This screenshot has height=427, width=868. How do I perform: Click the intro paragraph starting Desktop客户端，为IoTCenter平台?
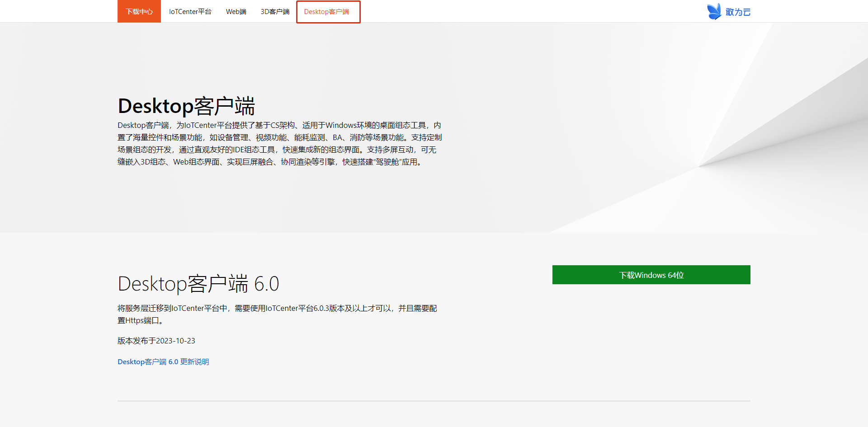[280, 144]
